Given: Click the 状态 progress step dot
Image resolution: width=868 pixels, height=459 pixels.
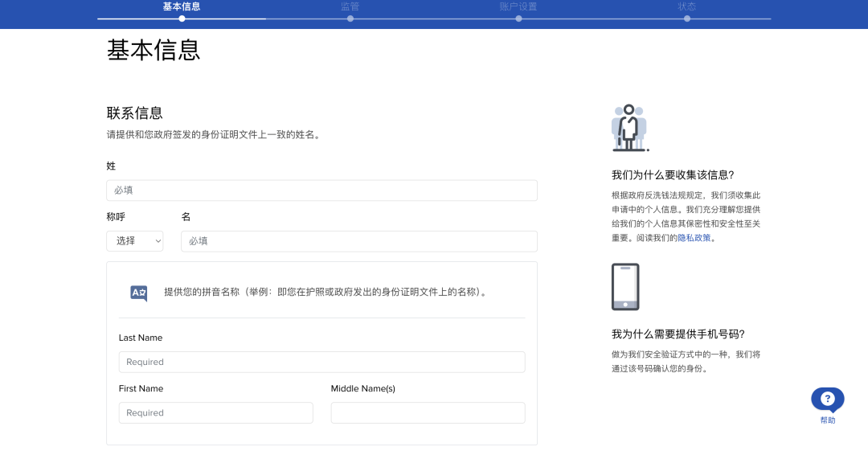Looking at the screenshot, I should (686, 18).
